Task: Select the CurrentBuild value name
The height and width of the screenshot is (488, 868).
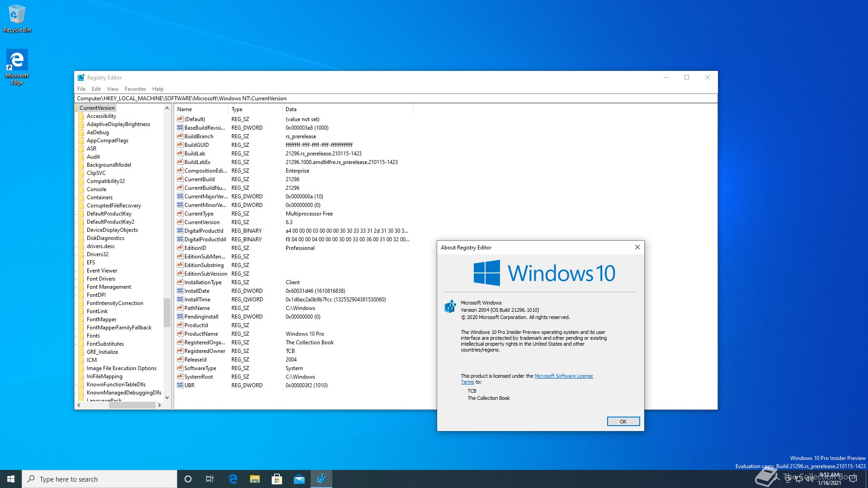Action: (199, 179)
